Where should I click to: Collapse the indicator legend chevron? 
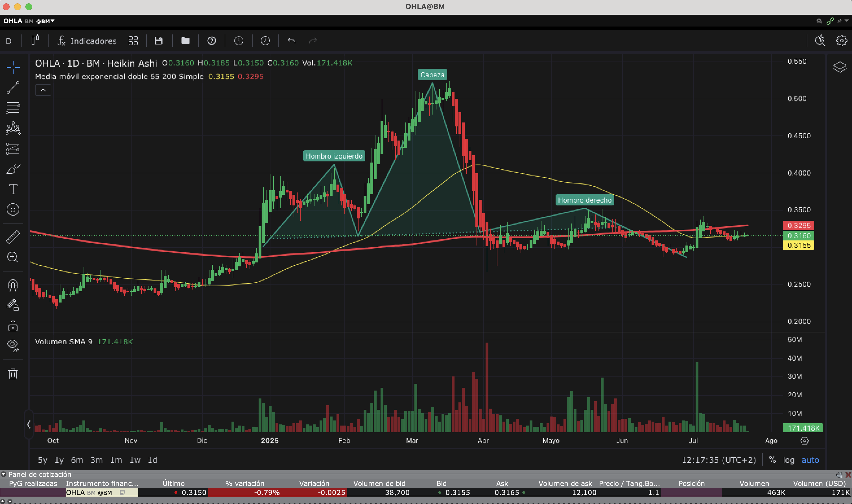pyautogui.click(x=43, y=90)
